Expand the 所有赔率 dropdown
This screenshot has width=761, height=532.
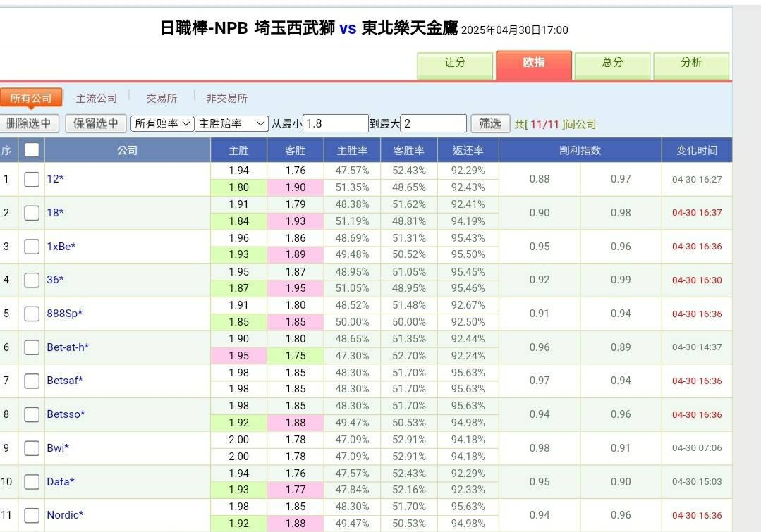click(162, 123)
